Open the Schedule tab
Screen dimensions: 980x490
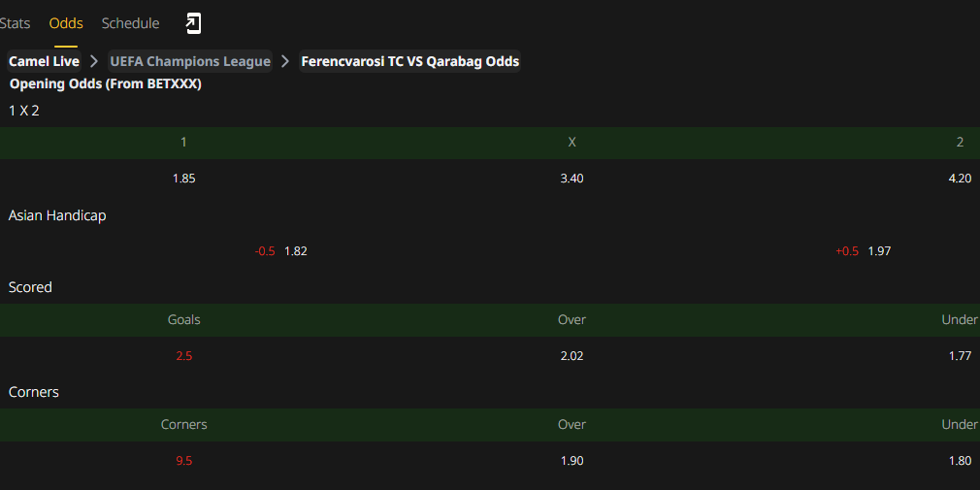click(x=131, y=23)
